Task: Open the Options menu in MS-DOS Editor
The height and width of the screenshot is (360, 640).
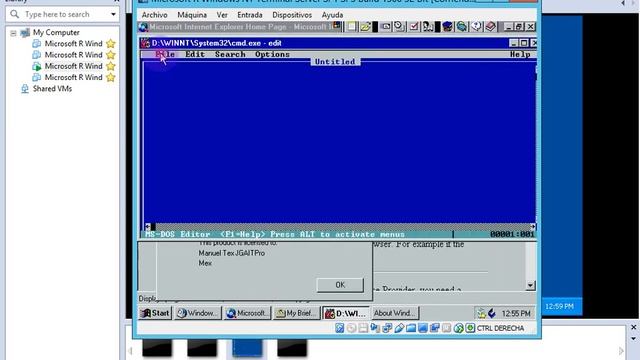Action: pos(272,54)
